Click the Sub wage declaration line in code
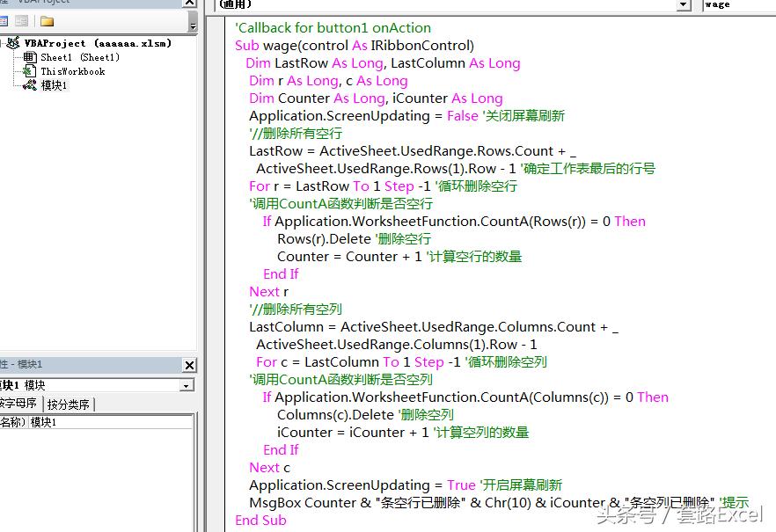This screenshot has height=532, width=776. pos(354,46)
